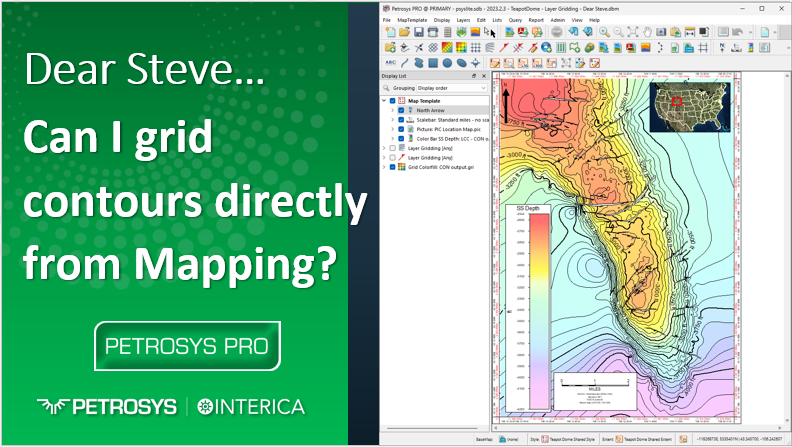The width and height of the screenshot is (792, 447).
Task: Open the Admin menu
Action: coord(557,20)
